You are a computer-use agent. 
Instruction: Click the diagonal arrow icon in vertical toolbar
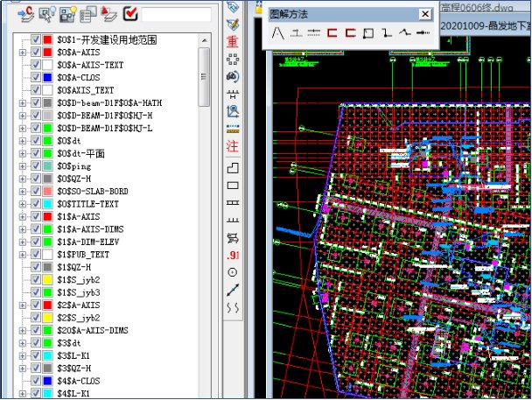coord(233,290)
